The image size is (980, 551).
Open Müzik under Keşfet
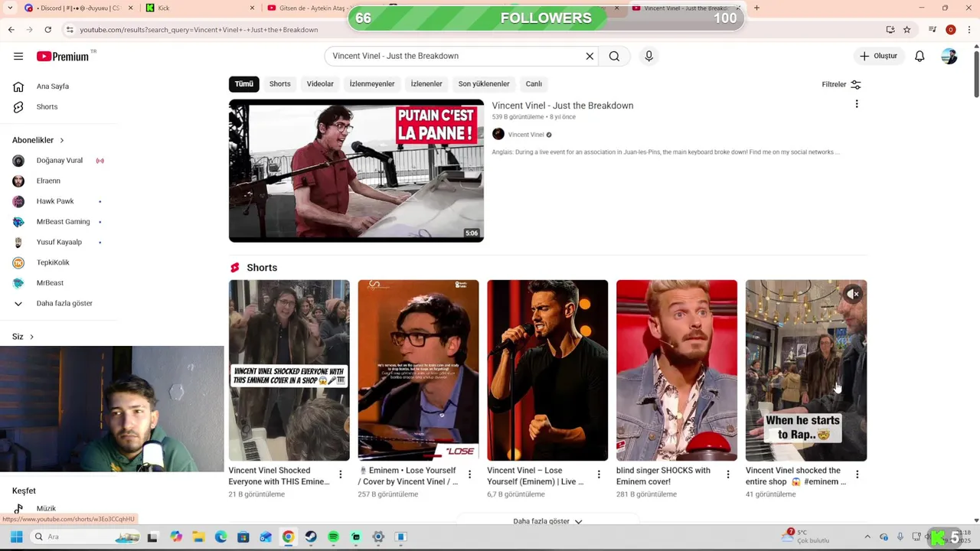(x=46, y=508)
